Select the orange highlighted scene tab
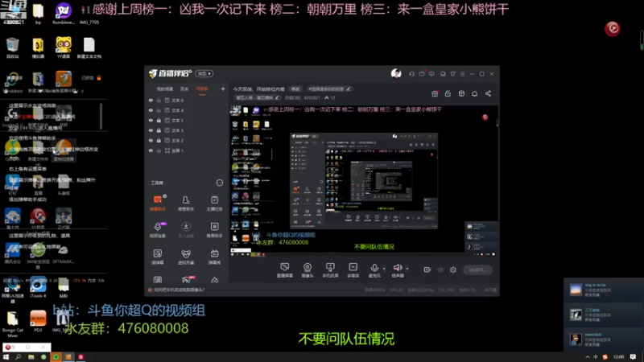This screenshot has width=644, height=362. tap(202, 89)
